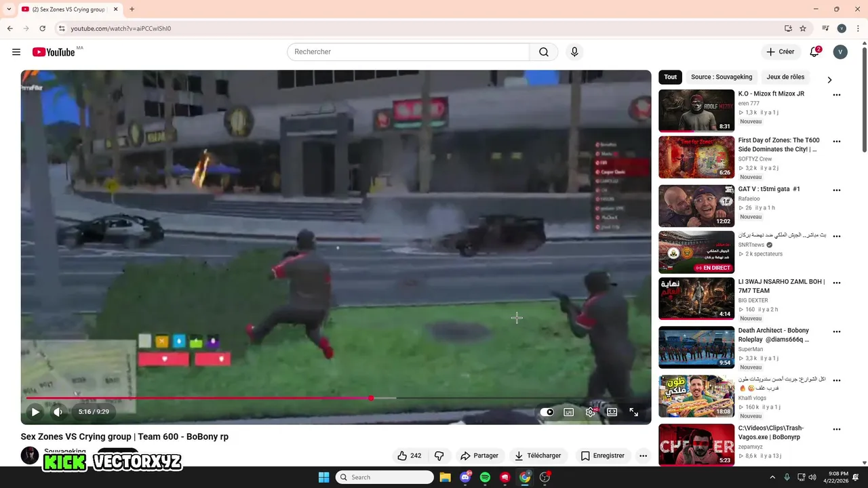This screenshot has height=488, width=868.
Task: Click the video title text
Action: [x=125, y=436]
